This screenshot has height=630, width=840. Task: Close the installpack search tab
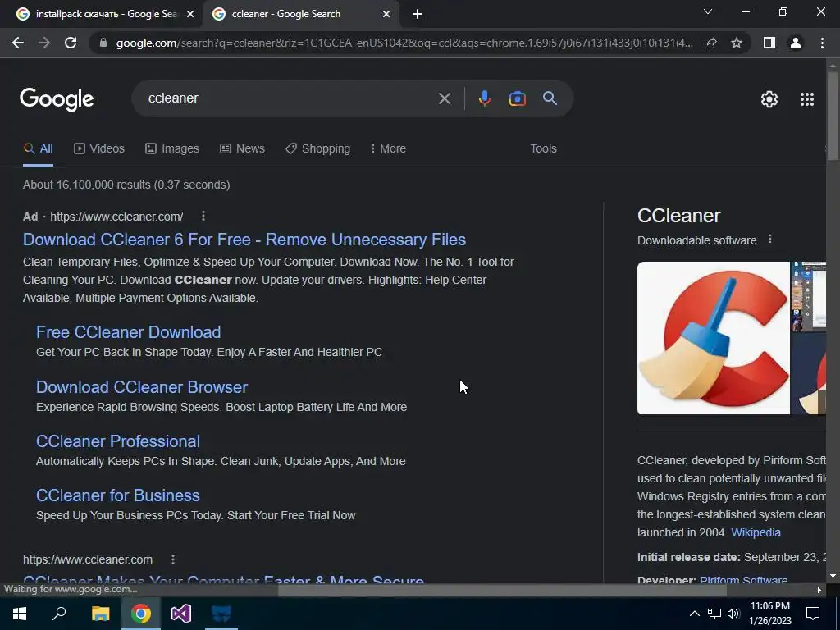tap(190, 14)
